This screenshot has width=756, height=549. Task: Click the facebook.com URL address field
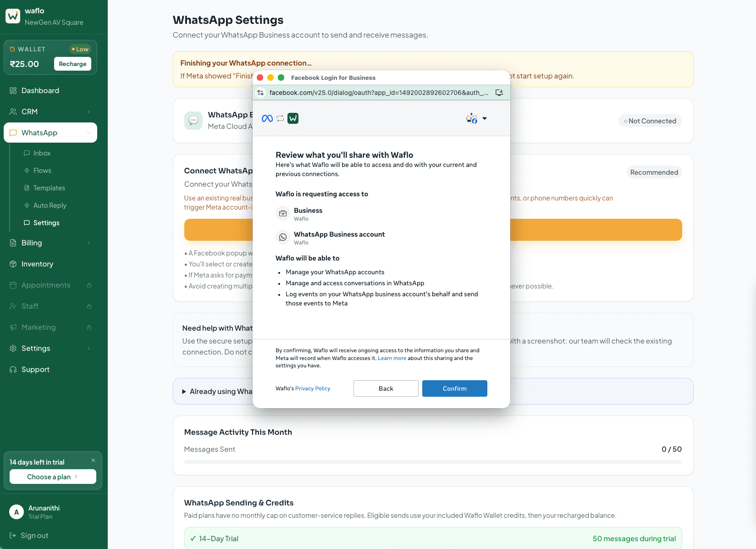pyautogui.click(x=379, y=93)
